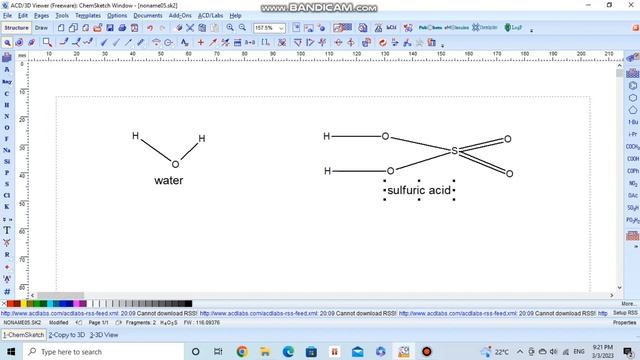Open the ChemSpider search button
Viewport: 640px width, 360px height.
485,28
